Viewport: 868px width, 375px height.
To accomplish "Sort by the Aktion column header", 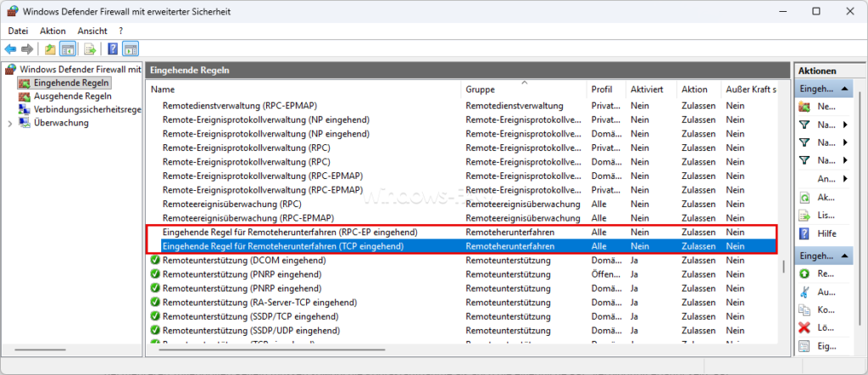I will click(x=699, y=89).
